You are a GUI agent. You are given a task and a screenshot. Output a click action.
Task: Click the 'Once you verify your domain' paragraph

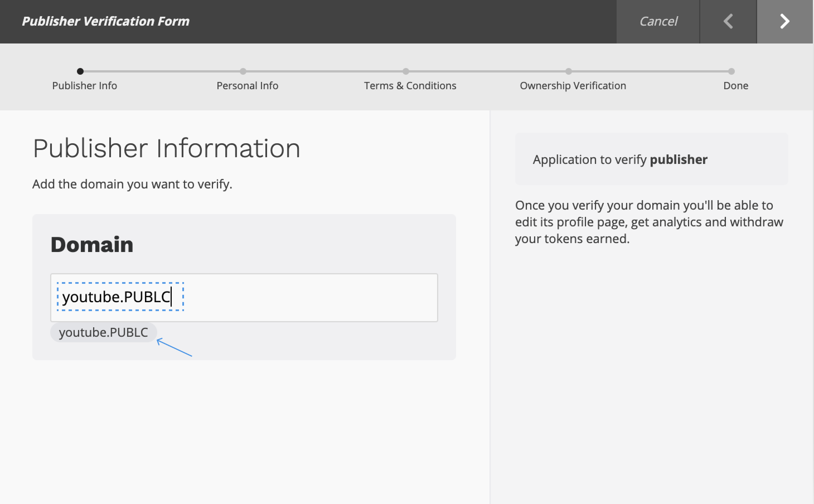point(649,222)
